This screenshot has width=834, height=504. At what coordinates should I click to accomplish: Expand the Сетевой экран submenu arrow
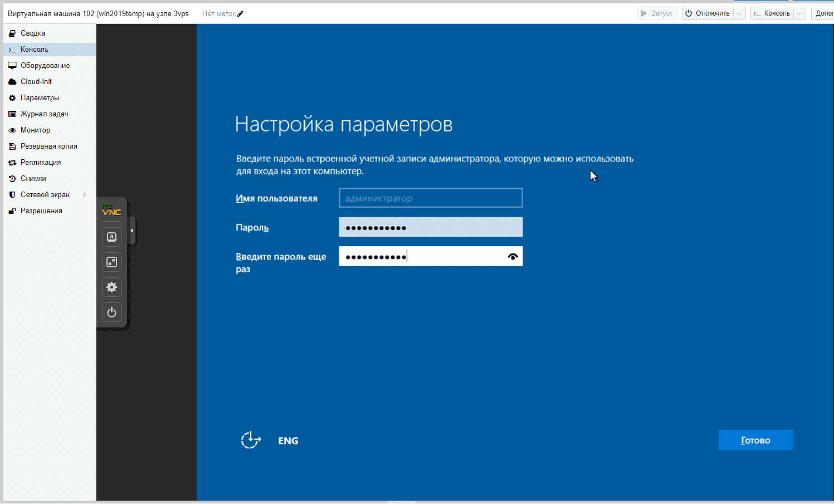point(85,195)
